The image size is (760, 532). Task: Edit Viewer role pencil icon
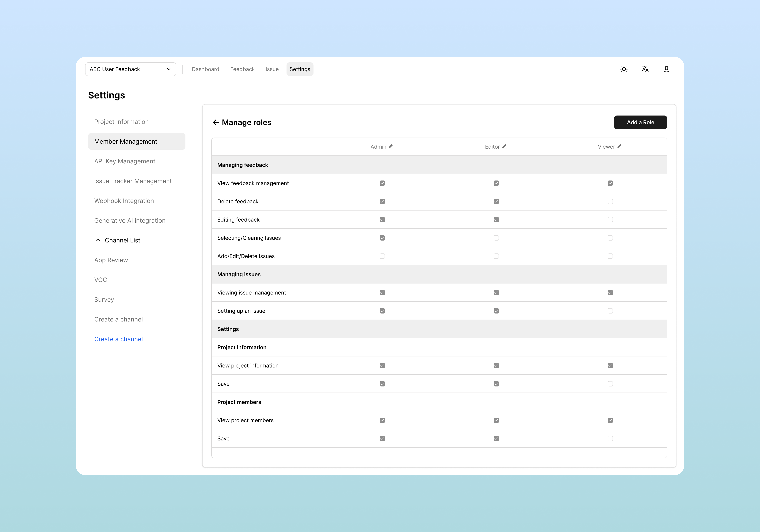[x=620, y=147]
